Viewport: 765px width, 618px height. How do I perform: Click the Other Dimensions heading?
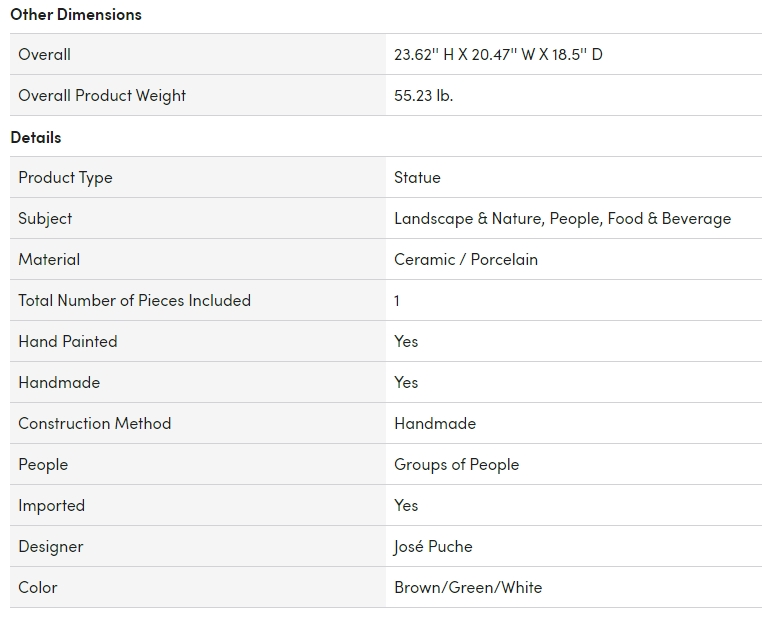coord(76,14)
